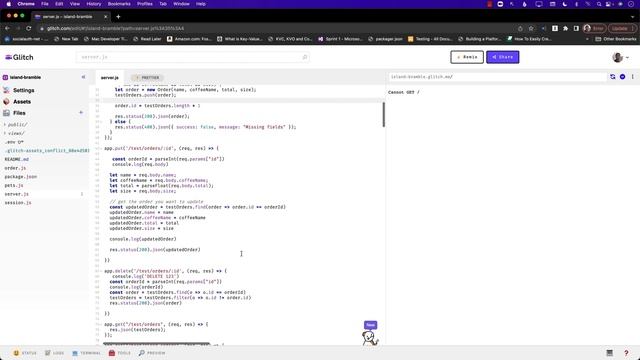Image resolution: width=640 pixels, height=360 pixels.
Task: Open the island-bramble project menu
Action: coord(22,77)
